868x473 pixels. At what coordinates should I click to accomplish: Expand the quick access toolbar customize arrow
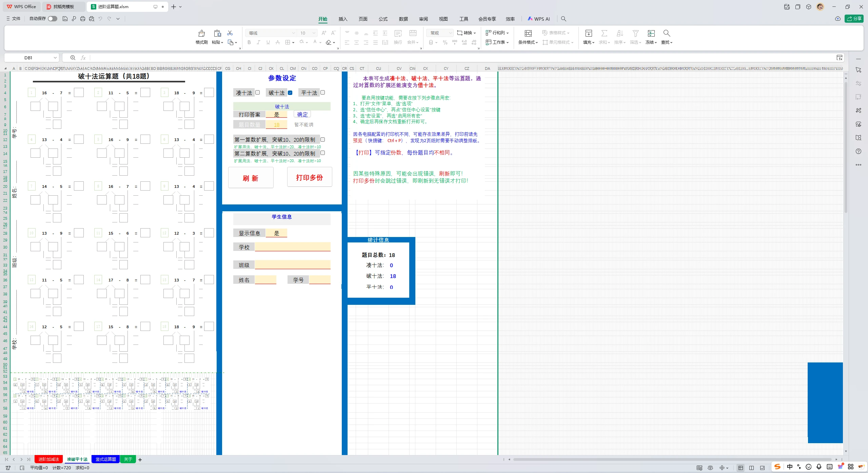coord(118,19)
